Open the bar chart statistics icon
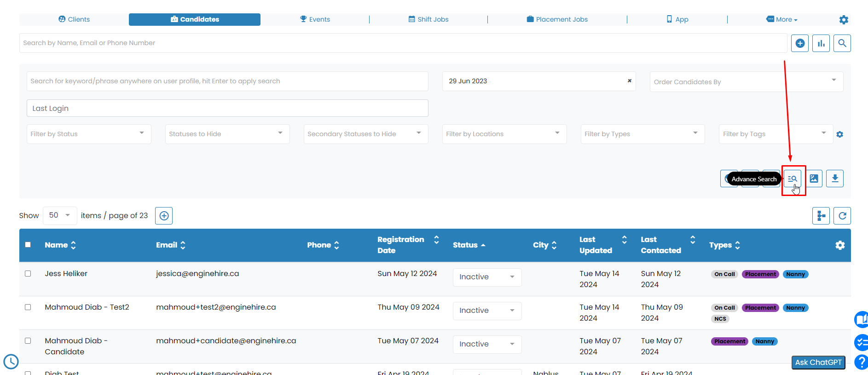The height and width of the screenshot is (375, 868). point(821,43)
